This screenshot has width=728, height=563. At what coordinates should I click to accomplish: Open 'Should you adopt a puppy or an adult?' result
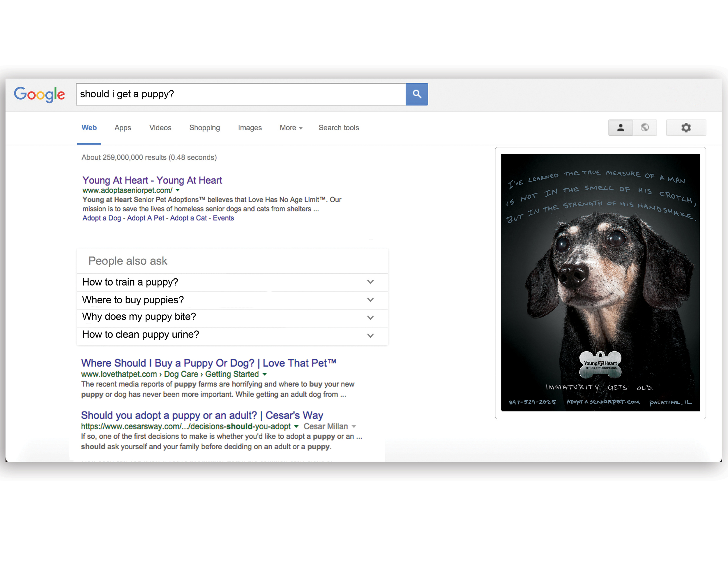202,415
